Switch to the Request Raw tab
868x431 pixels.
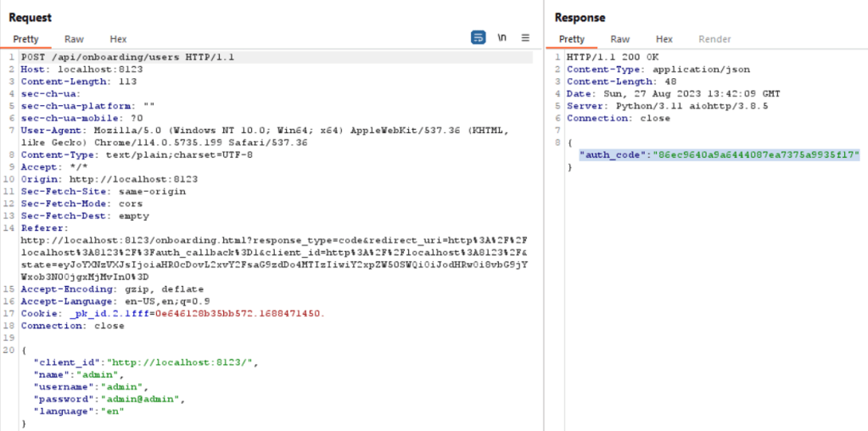point(74,39)
